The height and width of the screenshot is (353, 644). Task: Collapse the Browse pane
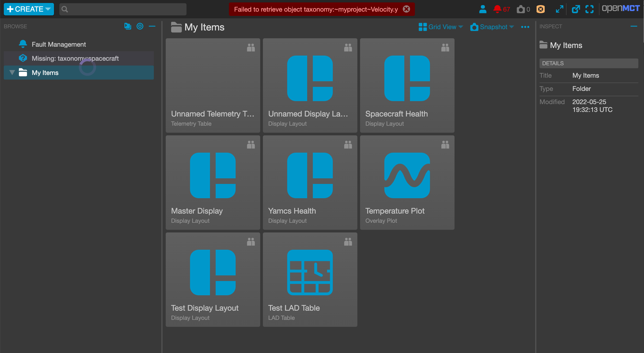[152, 26]
